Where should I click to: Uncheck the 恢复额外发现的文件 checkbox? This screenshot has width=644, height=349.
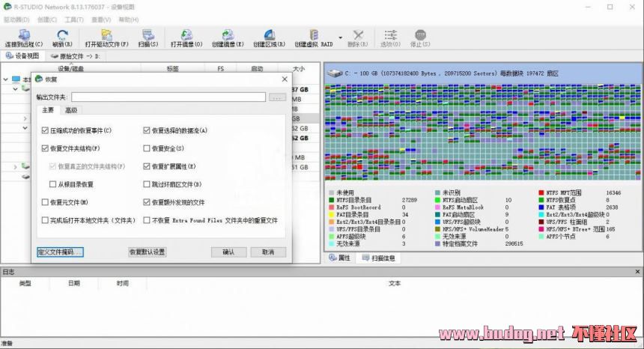147,202
